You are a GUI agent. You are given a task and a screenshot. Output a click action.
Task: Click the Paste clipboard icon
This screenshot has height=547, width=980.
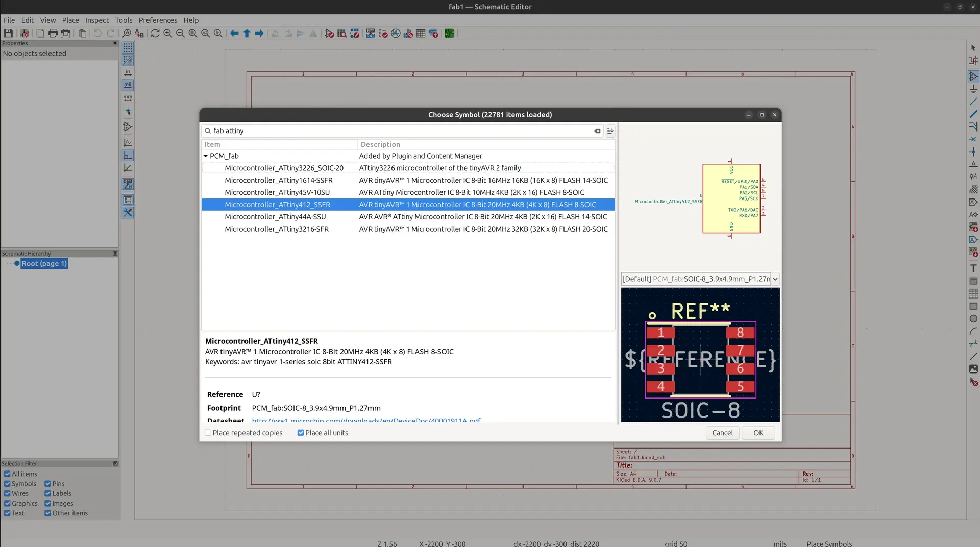82,33
